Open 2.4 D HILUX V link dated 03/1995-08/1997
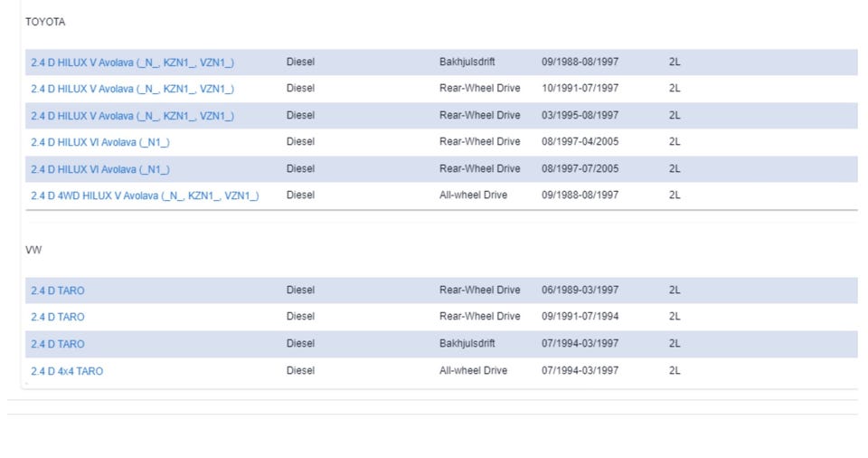868x458 pixels. pyautogui.click(x=132, y=116)
